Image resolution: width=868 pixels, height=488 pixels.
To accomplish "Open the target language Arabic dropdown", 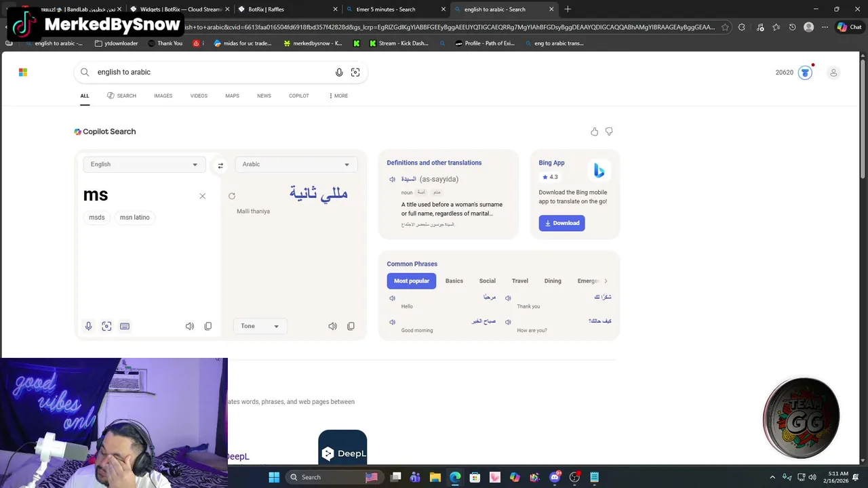I will pyautogui.click(x=296, y=164).
